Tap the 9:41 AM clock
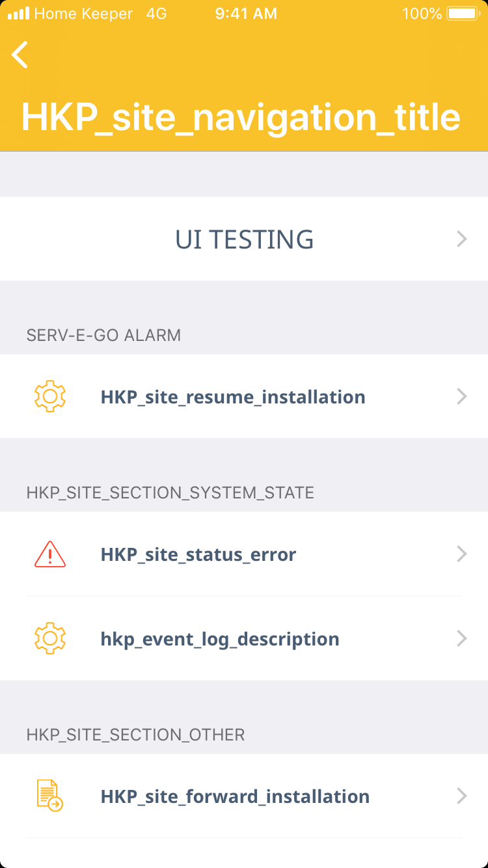488x868 pixels. (246, 14)
